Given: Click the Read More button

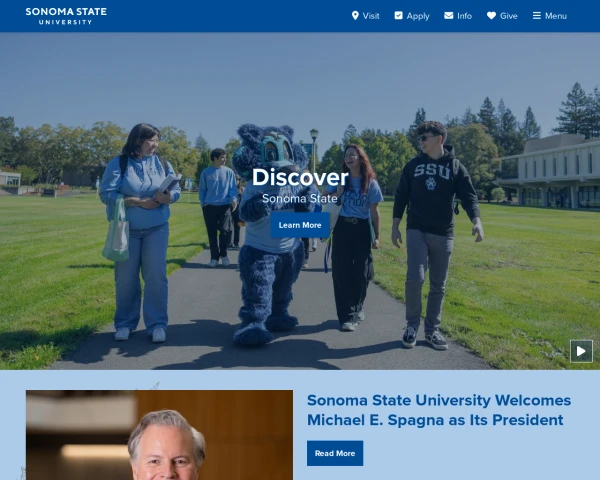Looking at the screenshot, I should pos(335,453).
